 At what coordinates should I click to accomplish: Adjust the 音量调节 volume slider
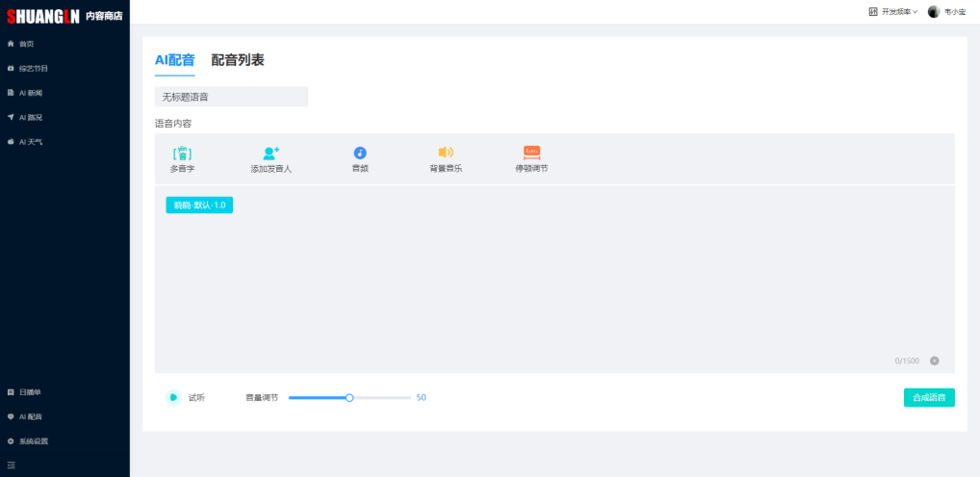349,397
